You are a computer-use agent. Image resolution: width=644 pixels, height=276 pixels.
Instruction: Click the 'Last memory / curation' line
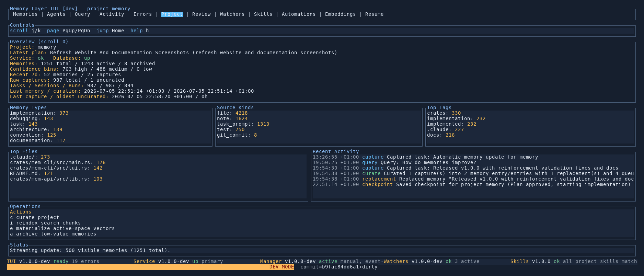tap(132, 91)
